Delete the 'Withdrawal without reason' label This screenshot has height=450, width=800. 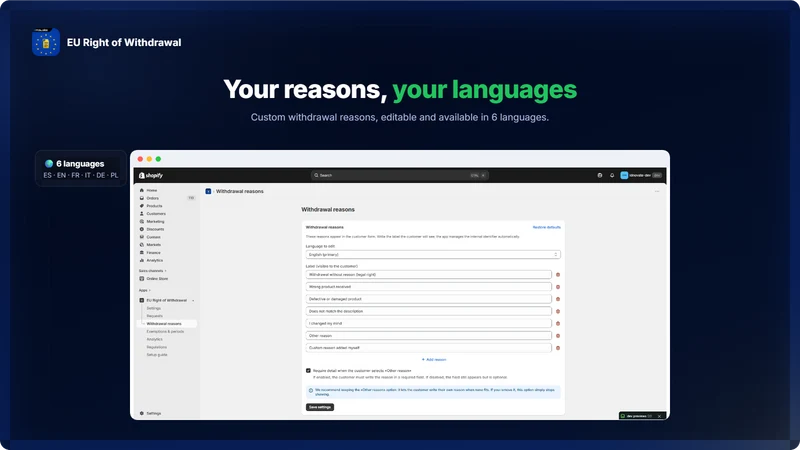pyautogui.click(x=558, y=274)
